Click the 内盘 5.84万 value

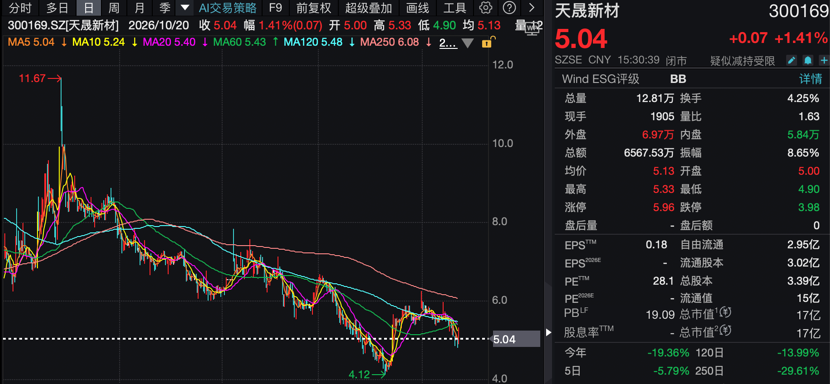tap(802, 135)
